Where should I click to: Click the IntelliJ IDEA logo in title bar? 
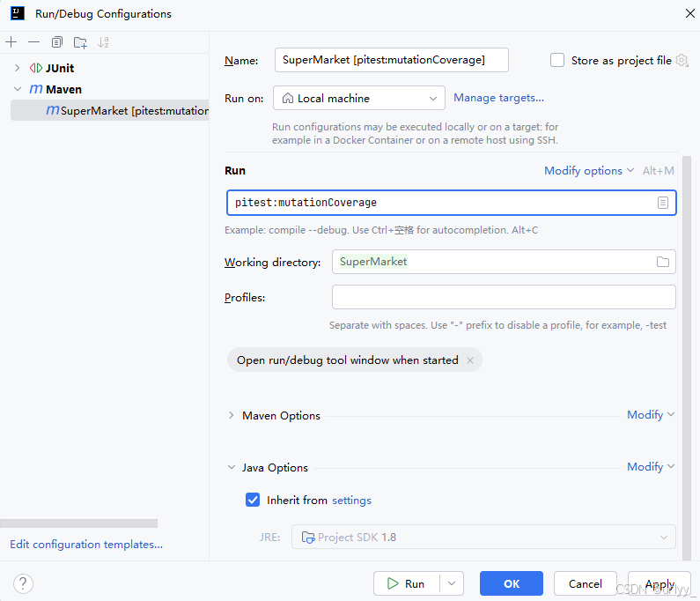(18, 13)
